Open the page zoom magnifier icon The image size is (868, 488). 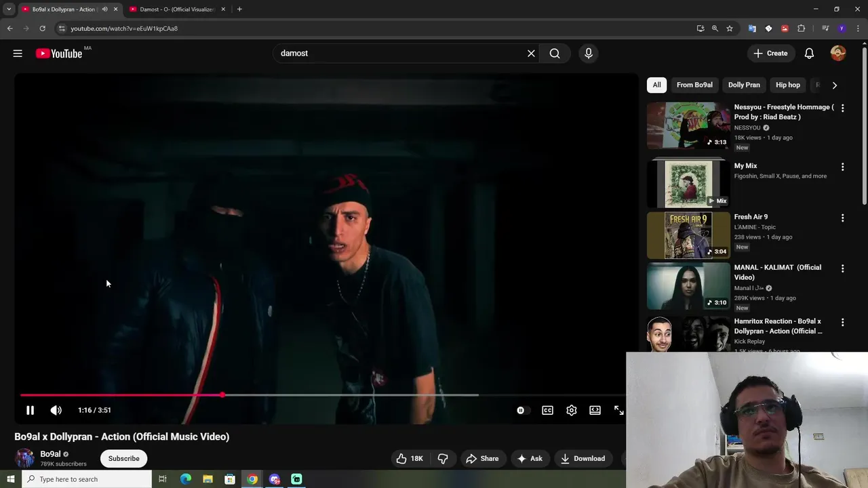715,28
